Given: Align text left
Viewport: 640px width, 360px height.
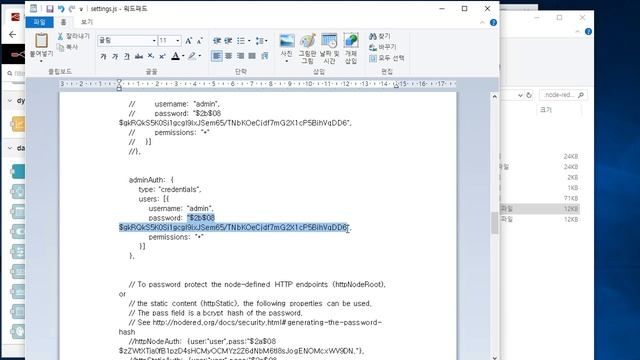Looking at the screenshot, I should coord(217,56).
